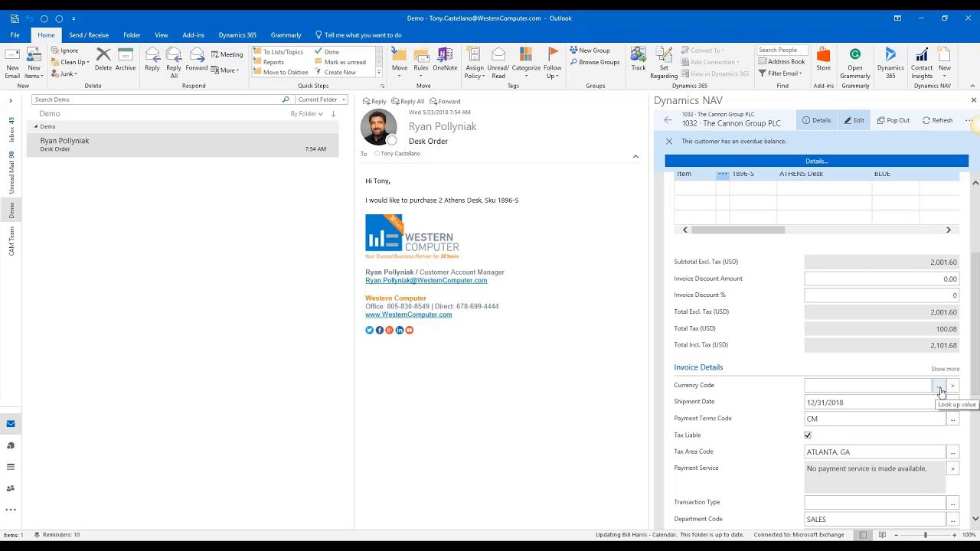Click the New Email icon
Image resolution: width=980 pixels, height=551 pixels.
click(x=12, y=62)
